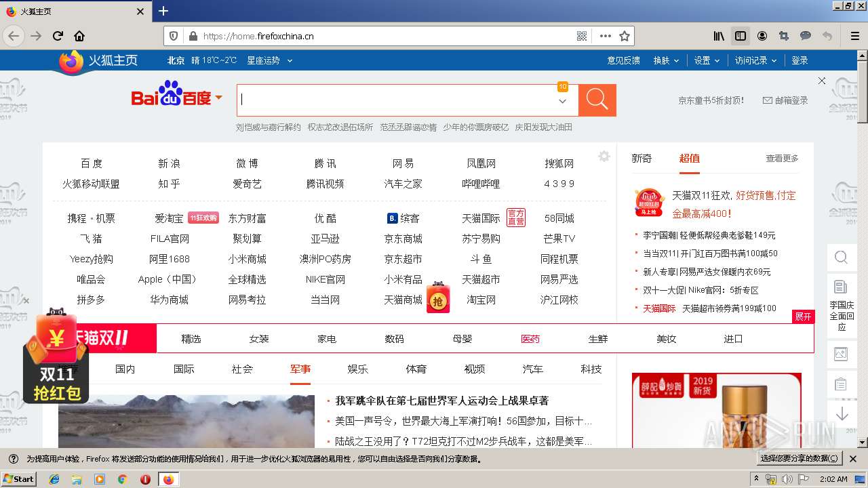The image size is (868, 488).
Task: Launch Internet Explorer from the taskbar
Action: [54, 479]
